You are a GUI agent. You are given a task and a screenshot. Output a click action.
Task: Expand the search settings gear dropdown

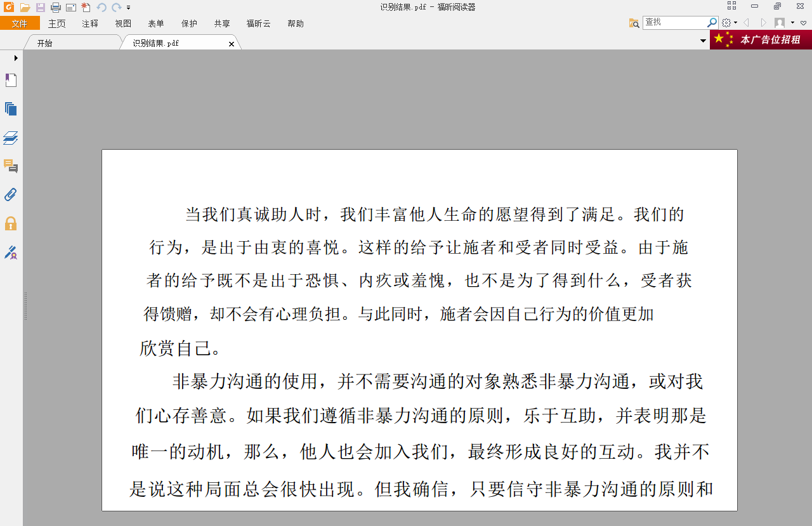(x=730, y=23)
